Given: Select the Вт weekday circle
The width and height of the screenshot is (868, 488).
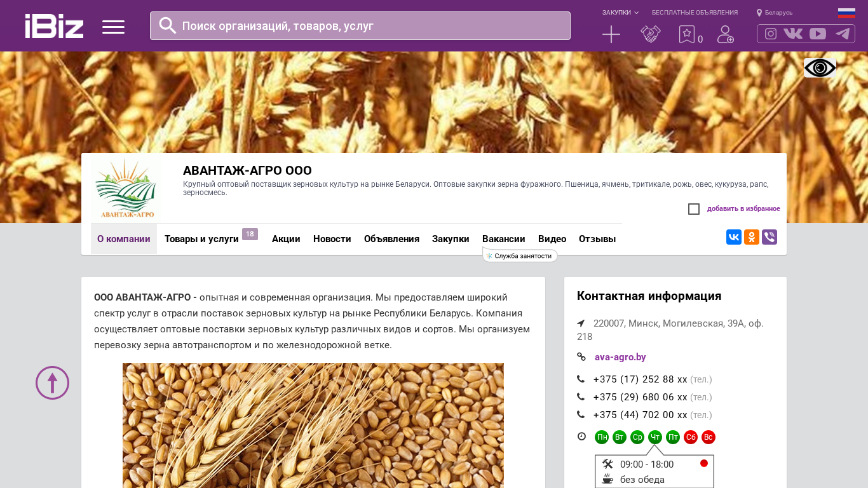Looking at the screenshot, I should [620, 437].
